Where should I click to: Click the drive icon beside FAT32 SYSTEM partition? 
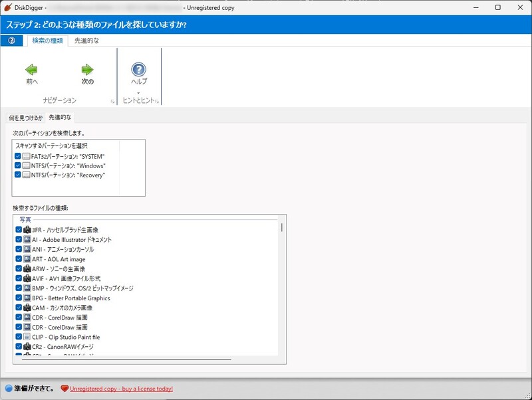point(26,156)
